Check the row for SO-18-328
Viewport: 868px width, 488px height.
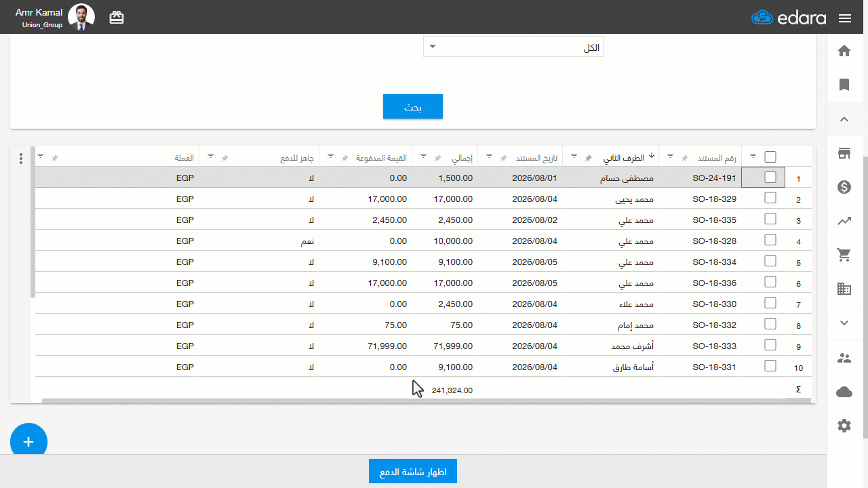[770, 240]
